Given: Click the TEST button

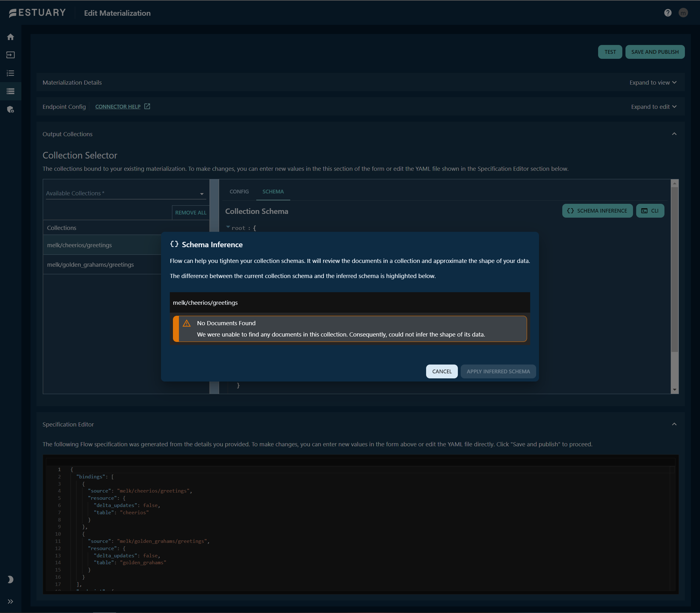Looking at the screenshot, I should pyautogui.click(x=610, y=52).
